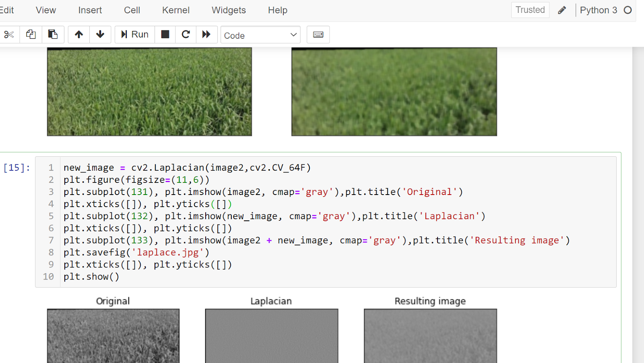
Task: Open the command palette keyboard icon
Action: (318, 35)
